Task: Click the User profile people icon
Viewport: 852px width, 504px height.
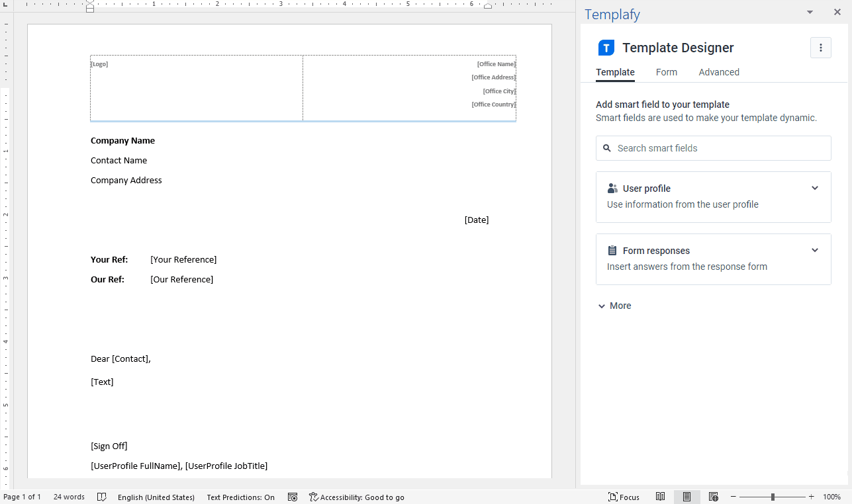Action: coord(612,188)
